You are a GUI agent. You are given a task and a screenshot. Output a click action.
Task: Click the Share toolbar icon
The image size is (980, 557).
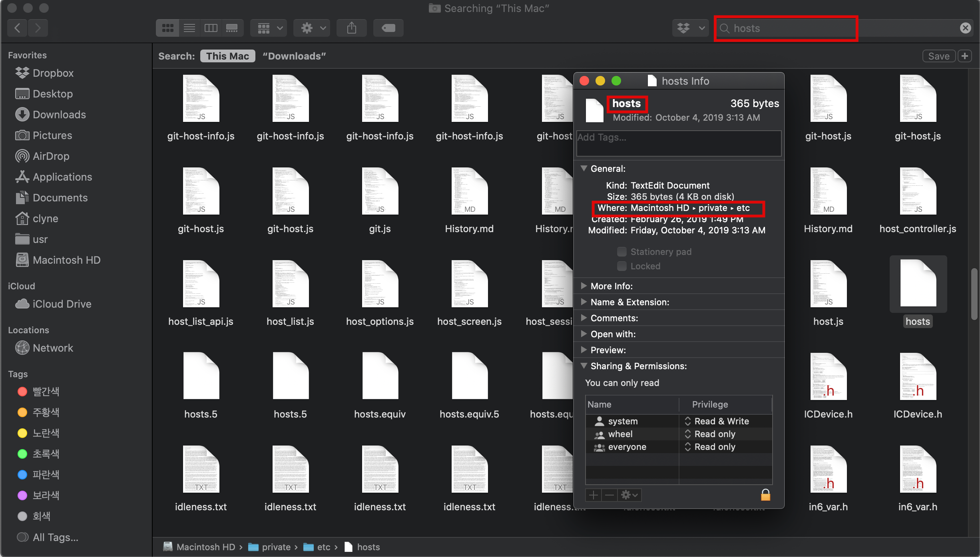[351, 28]
